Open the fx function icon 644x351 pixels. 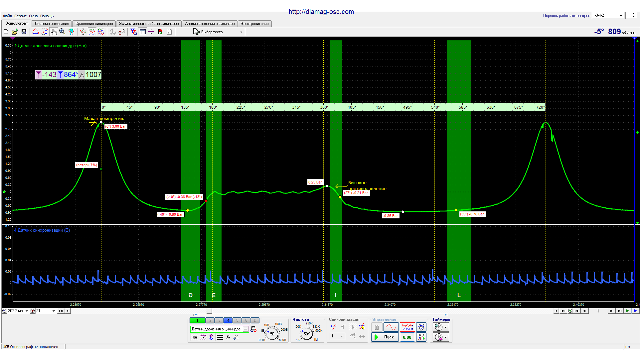[x=228, y=337]
